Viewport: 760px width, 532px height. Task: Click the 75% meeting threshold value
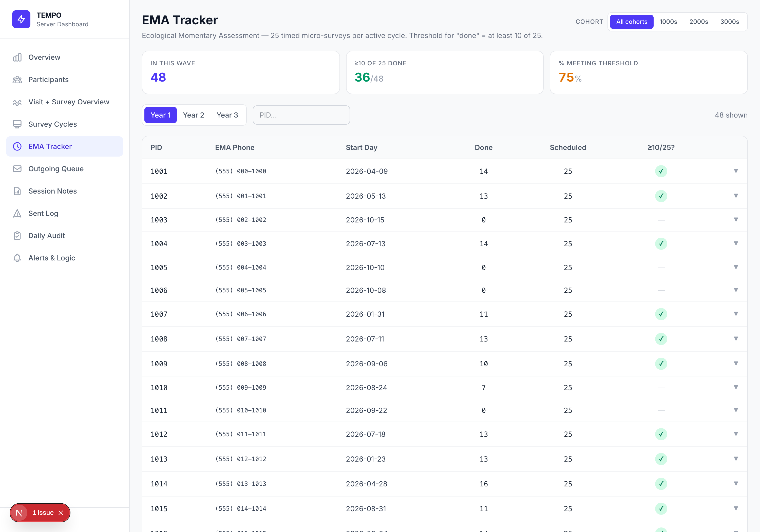[570, 78]
